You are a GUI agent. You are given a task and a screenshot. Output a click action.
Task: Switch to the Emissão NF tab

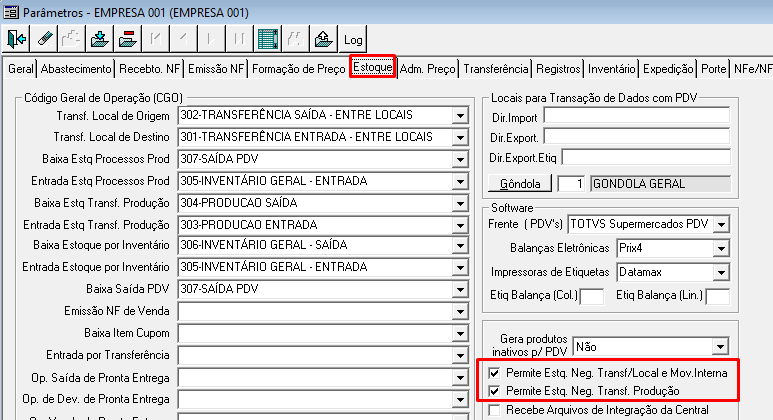216,69
